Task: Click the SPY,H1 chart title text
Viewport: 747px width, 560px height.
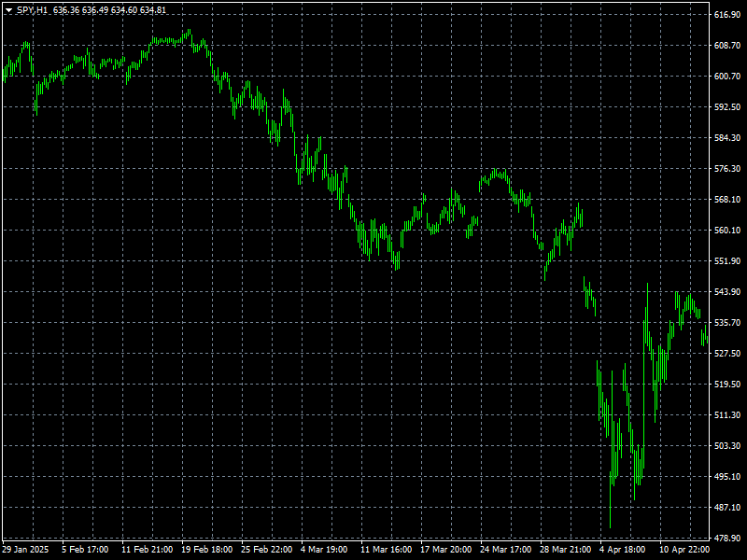Action: coord(33,10)
